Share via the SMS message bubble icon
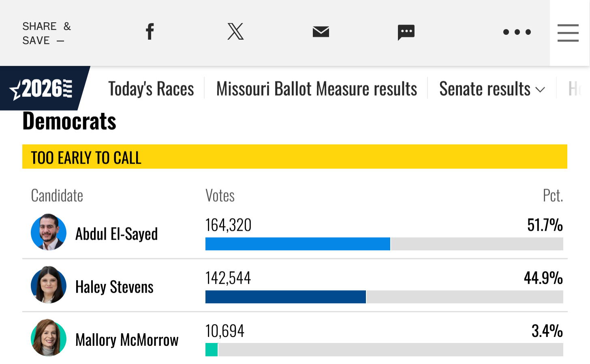 [x=406, y=32]
